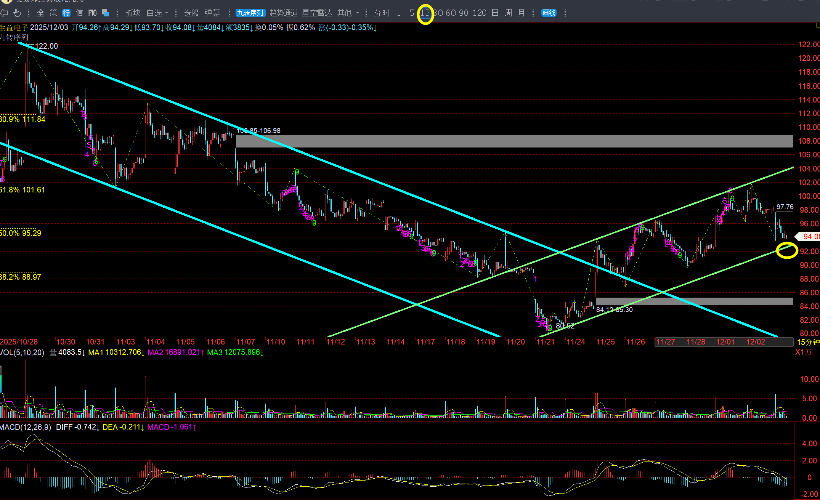Screen dimensions: 820x500
Task: Click the 122.00 high price label on the chart
Action: pos(46,46)
